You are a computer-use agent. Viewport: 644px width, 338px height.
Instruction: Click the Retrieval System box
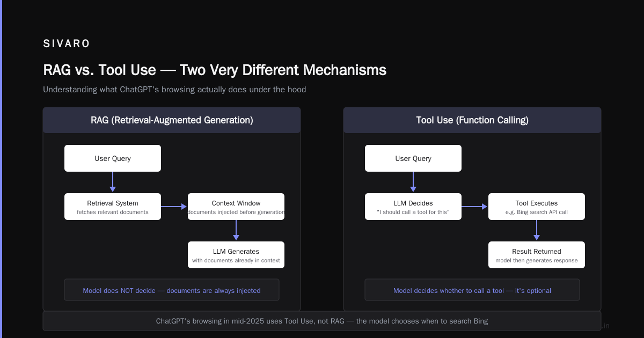coord(113,207)
